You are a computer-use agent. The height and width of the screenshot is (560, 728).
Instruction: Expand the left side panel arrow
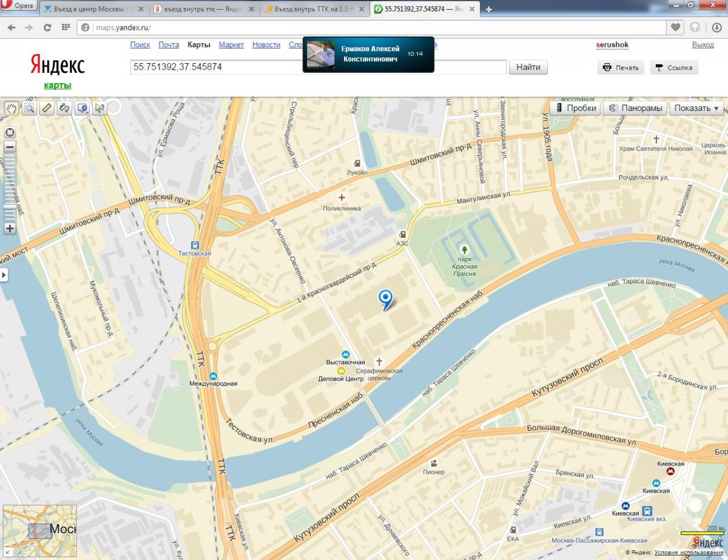[4, 275]
